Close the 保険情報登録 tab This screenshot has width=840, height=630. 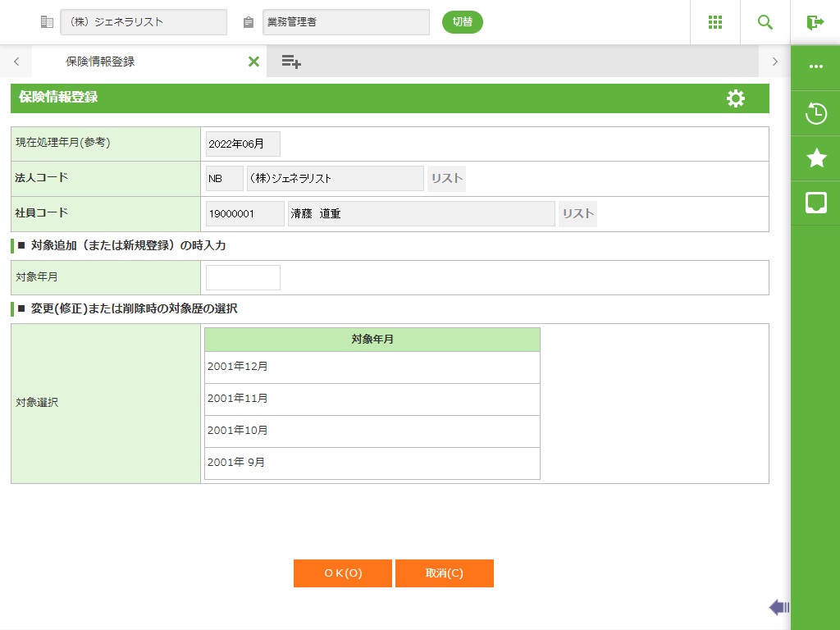click(x=253, y=62)
